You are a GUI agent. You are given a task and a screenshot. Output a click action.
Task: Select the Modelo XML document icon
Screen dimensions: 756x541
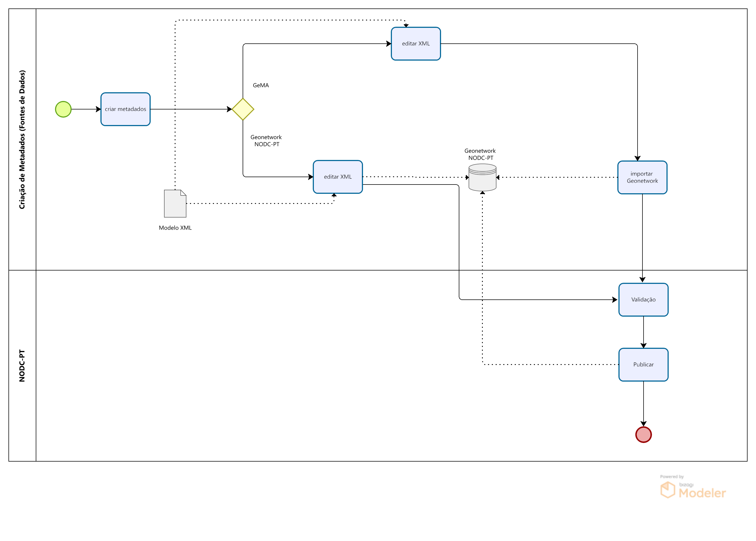(x=175, y=204)
